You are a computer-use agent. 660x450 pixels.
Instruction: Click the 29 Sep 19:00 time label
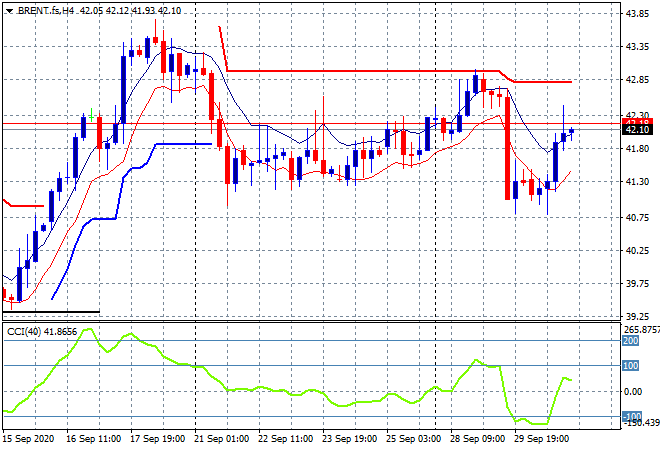pos(541,439)
